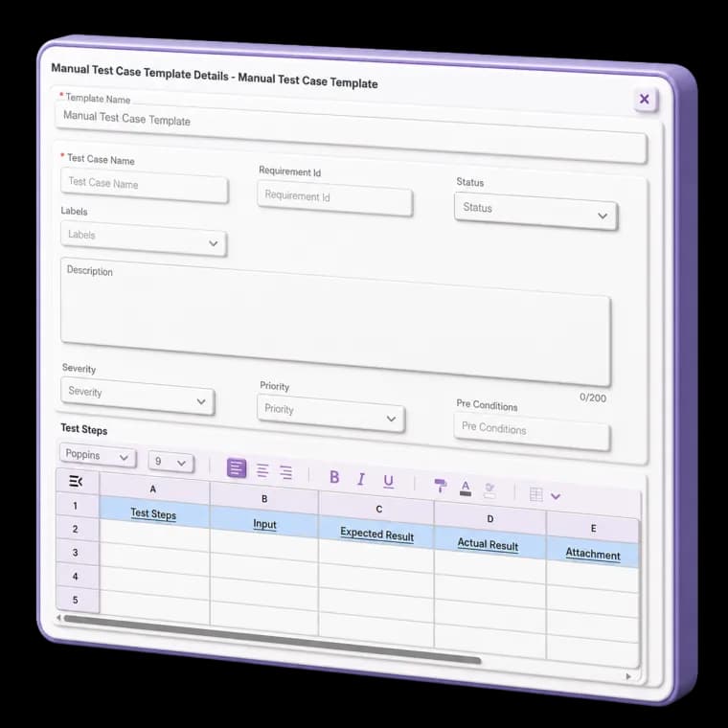The image size is (728, 728).
Task: Open the Poppins font dropdown
Action: (98, 455)
